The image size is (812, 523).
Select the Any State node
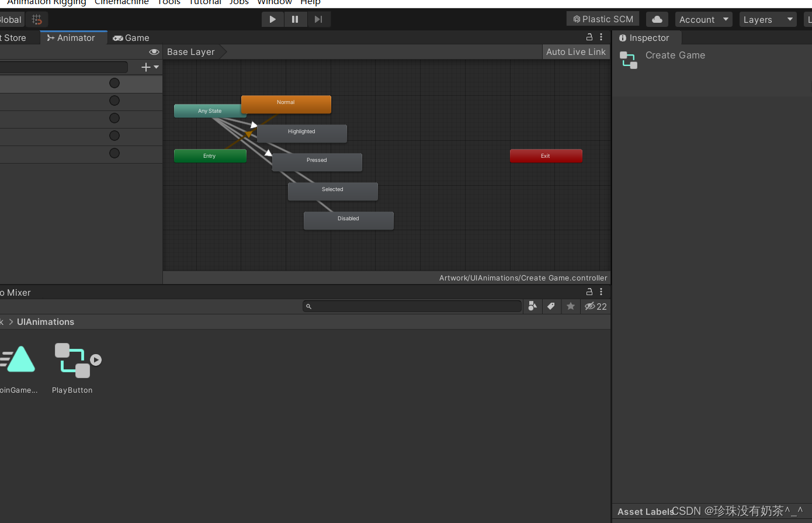click(210, 111)
